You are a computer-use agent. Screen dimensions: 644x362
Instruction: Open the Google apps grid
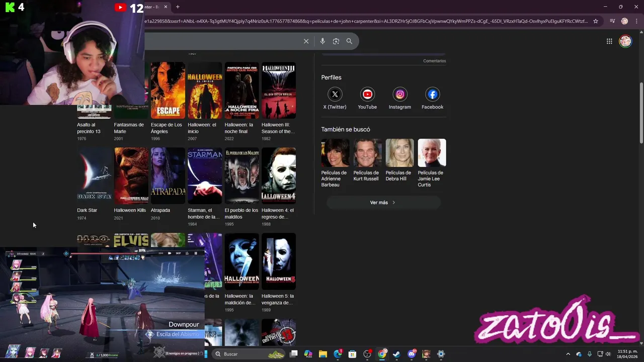pos(609,41)
